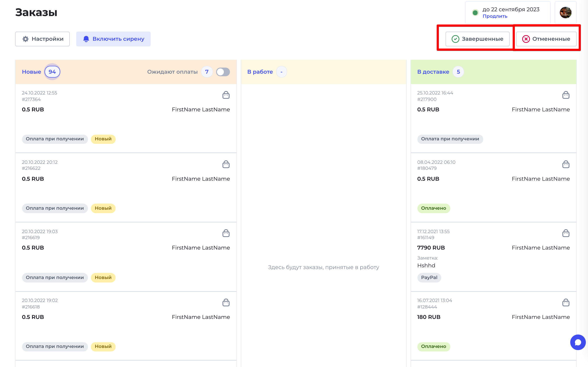Open order #217900 in delivery

click(493, 119)
